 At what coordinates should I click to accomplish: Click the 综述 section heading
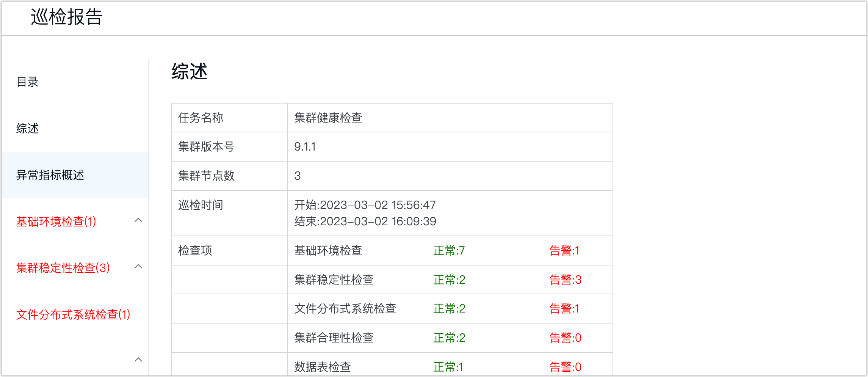[x=190, y=71]
